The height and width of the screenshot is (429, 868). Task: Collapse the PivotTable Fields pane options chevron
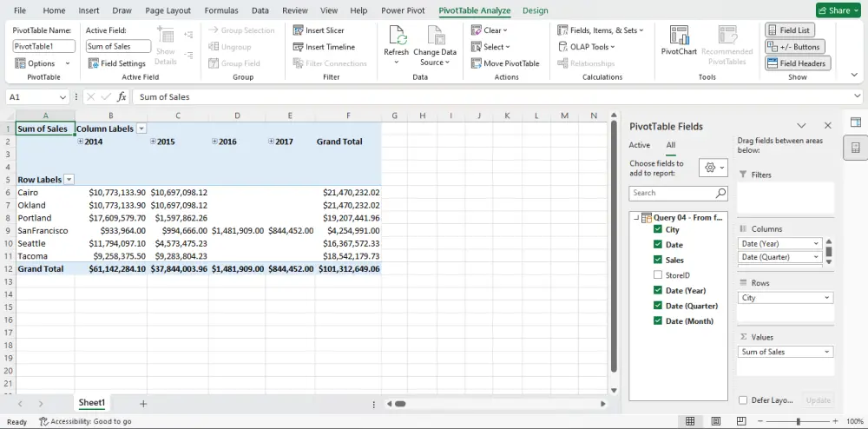tap(801, 126)
